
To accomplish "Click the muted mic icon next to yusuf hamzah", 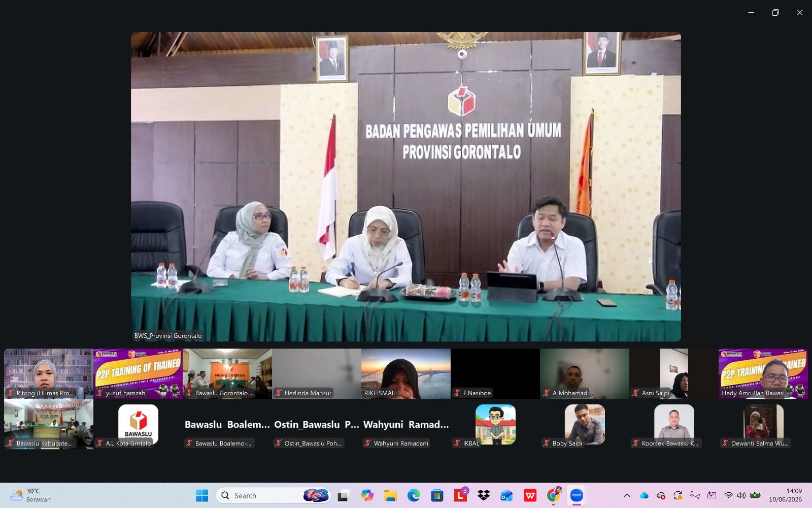I will [x=99, y=393].
